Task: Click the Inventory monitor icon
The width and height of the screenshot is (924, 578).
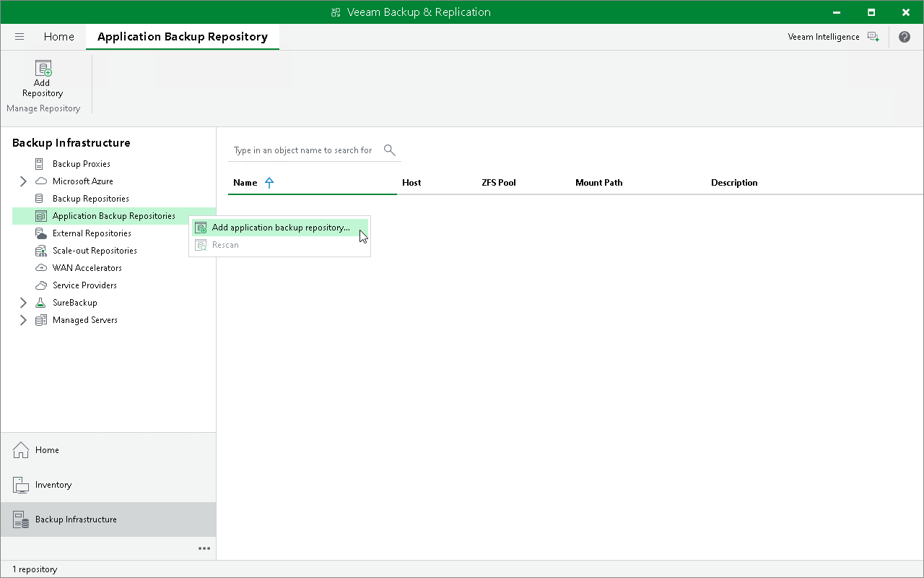Action: tap(21, 485)
